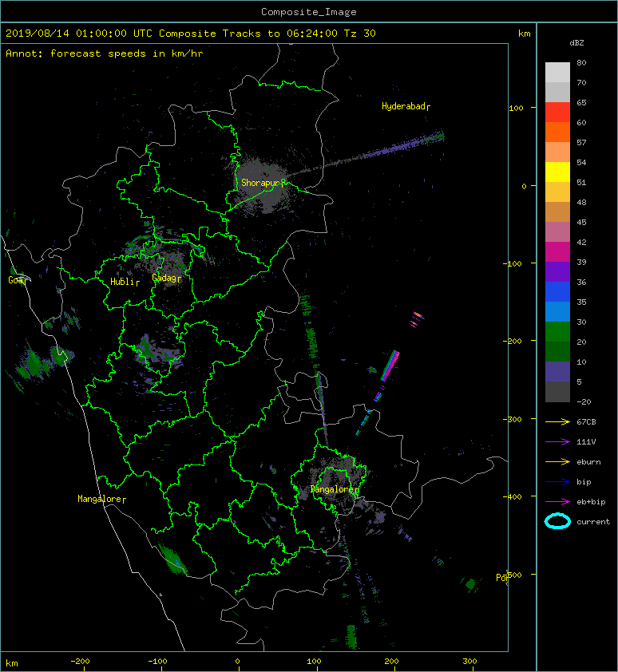618x672 pixels.
Task: Select the 111V legend label
Action: (x=586, y=442)
